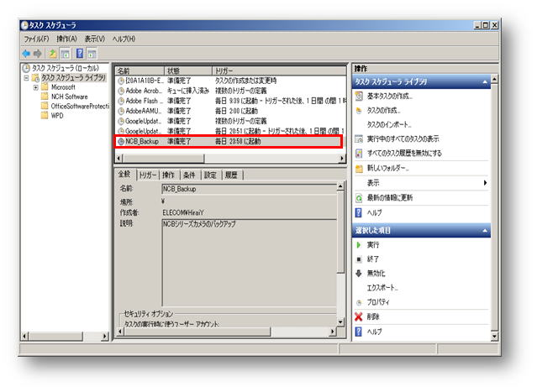537x392 pixels.
Task: Click the Show/Hide action pane toolbar icon
Action: 92,54
